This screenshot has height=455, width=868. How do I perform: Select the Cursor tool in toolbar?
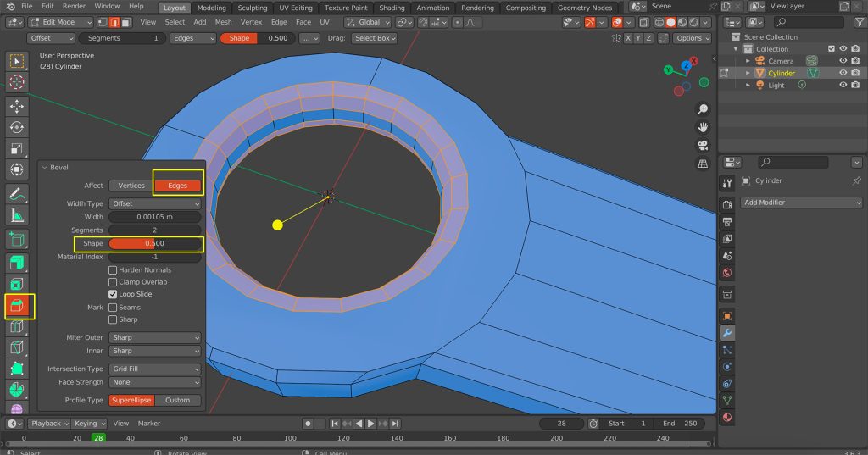coord(17,82)
